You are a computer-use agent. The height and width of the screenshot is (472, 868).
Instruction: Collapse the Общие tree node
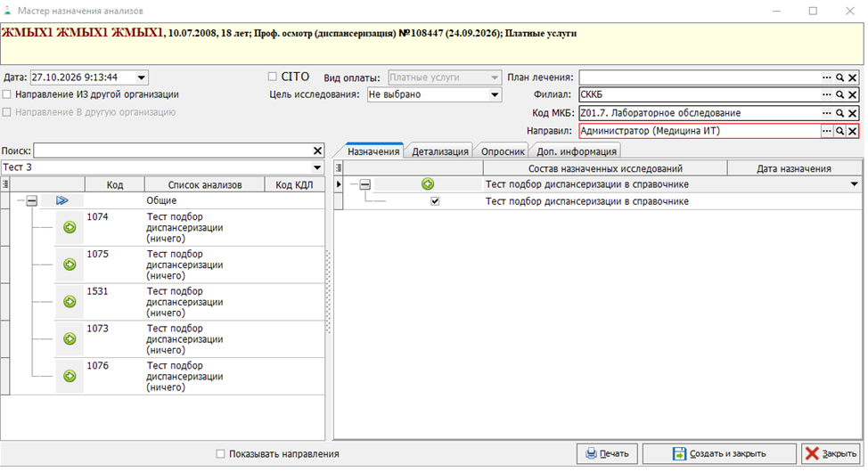[32, 200]
